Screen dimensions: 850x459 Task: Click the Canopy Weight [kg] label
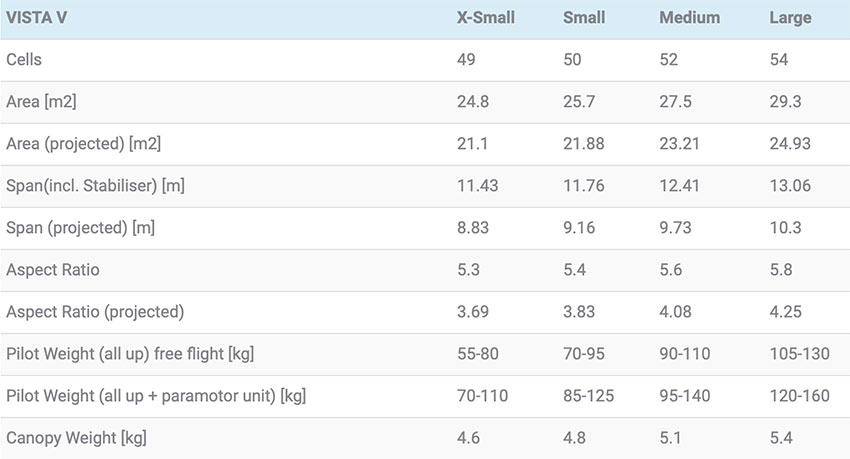pyautogui.click(x=76, y=438)
